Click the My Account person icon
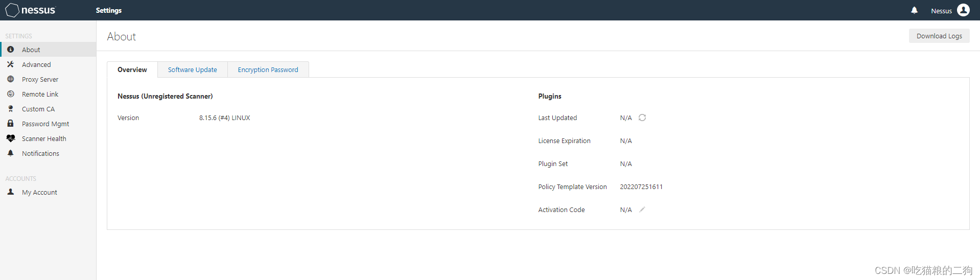This screenshot has width=980, height=280. click(10, 192)
